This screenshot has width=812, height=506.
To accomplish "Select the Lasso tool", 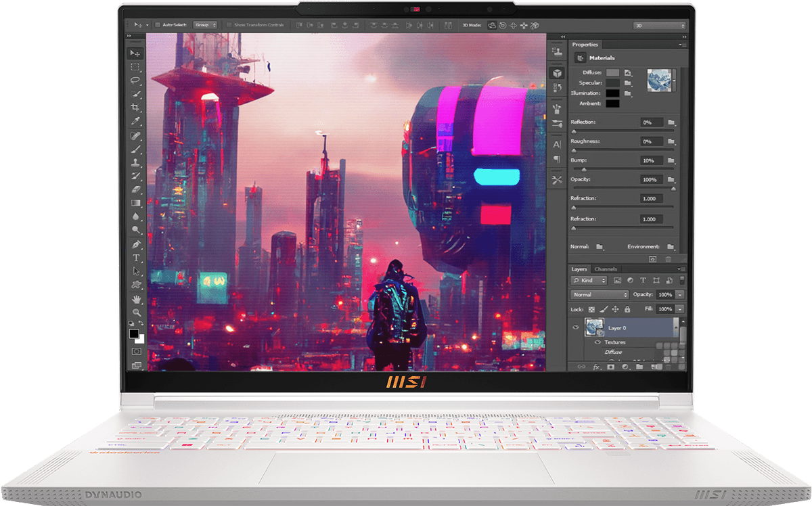I will pos(135,80).
